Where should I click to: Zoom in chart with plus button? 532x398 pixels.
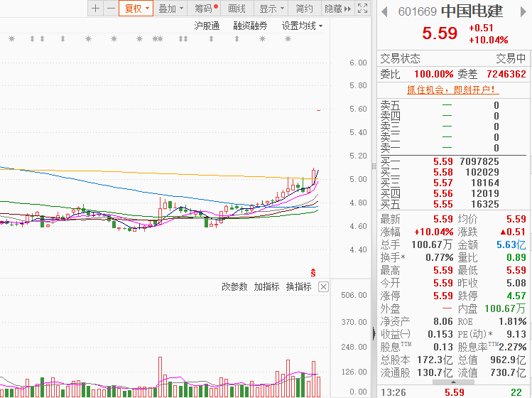95,8
